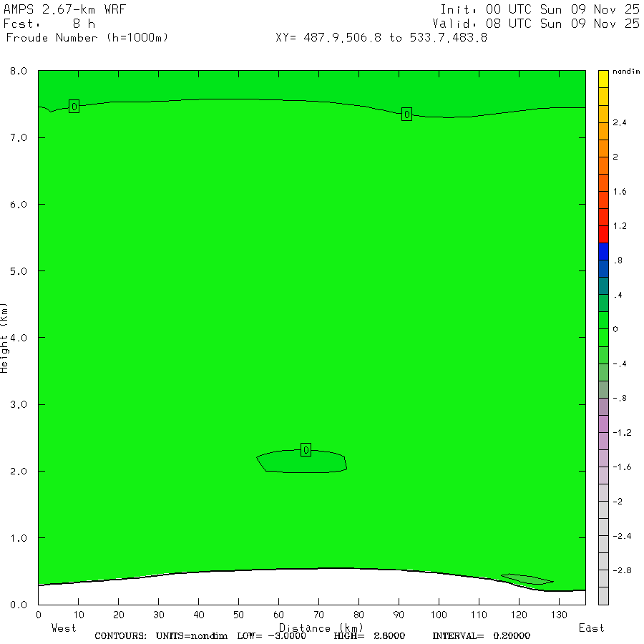This screenshot has height=644, width=644.
Task: Click the bottom light gray color bar swatch
Action: tap(603, 596)
